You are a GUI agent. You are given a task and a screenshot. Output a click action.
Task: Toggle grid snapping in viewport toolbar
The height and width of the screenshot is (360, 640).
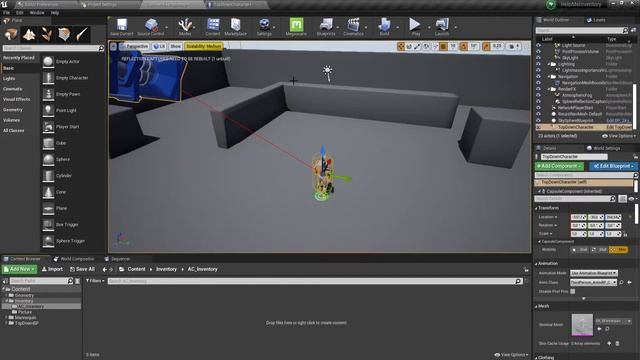coord(443,47)
